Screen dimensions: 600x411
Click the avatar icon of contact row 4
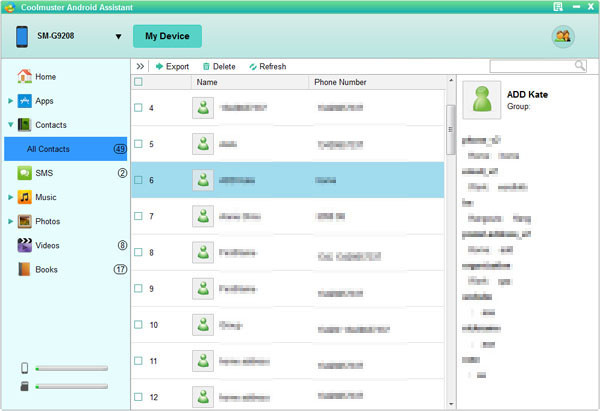(x=203, y=108)
